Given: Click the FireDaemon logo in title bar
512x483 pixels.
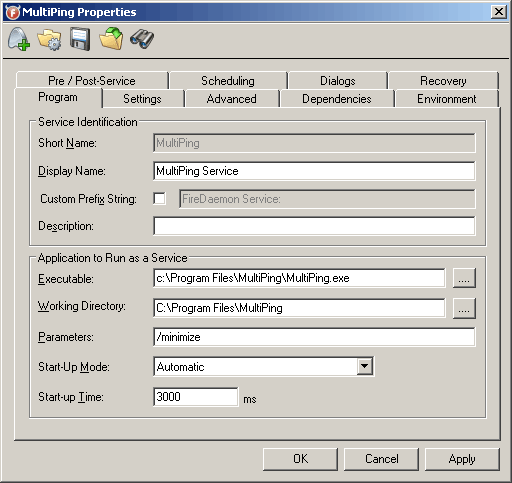Looking at the screenshot, I should tap(13, 12).
